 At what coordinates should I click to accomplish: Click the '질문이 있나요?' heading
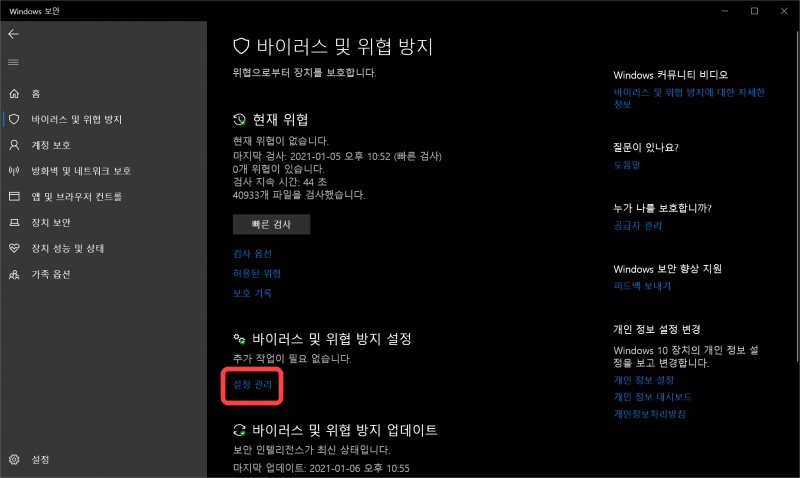tap(645, 147)
